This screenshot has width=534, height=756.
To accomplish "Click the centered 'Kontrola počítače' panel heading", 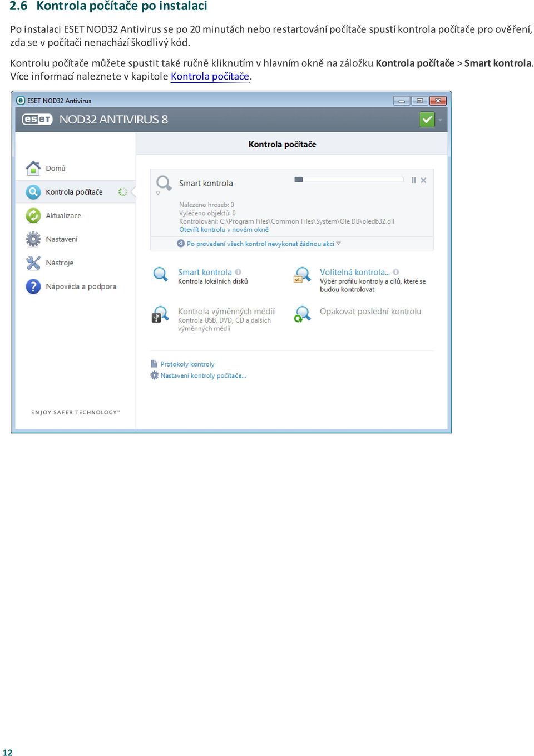I will [x=282, y=145].
